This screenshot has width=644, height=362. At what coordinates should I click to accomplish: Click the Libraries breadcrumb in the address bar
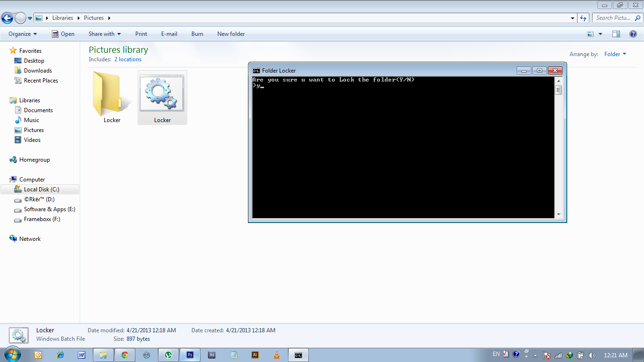[63, 18]
